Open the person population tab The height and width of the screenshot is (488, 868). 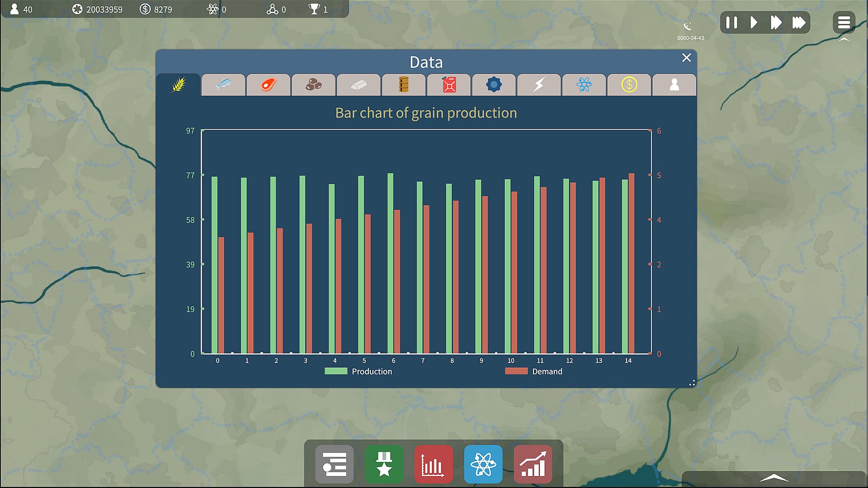coord(674,84)
